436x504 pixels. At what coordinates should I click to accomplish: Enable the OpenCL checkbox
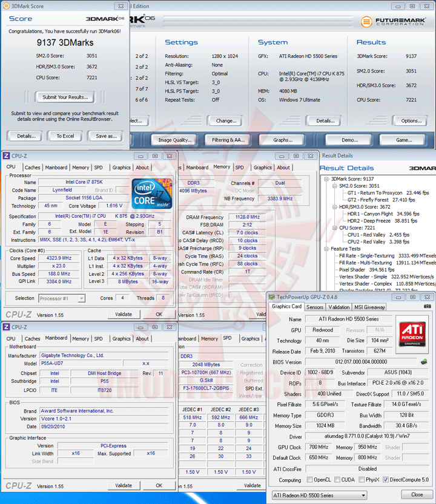pos(309,480)
